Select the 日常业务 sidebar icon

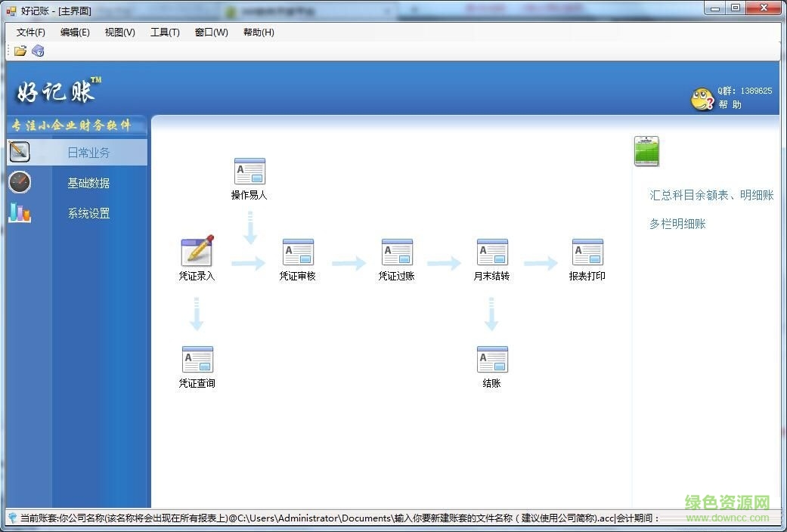20,151
